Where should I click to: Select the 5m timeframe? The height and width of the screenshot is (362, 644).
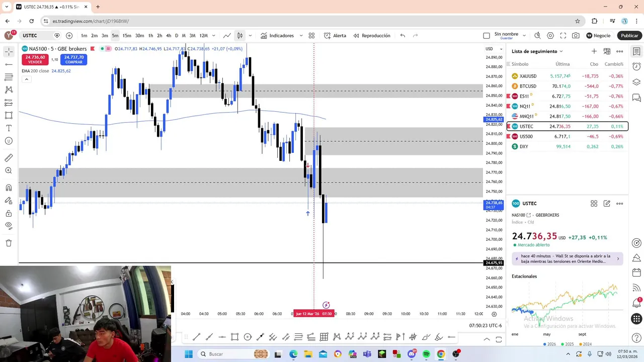[x=115, y=36]
